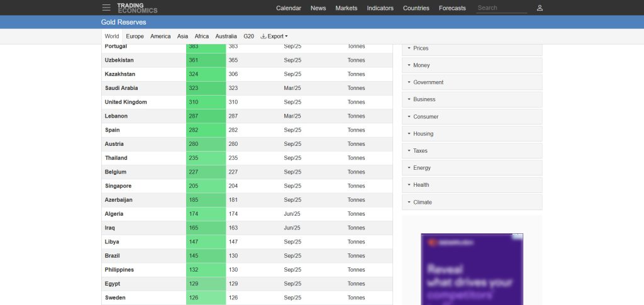Open the hamburger menu icon
Screen dimensions: 644x305
point(106,8)
